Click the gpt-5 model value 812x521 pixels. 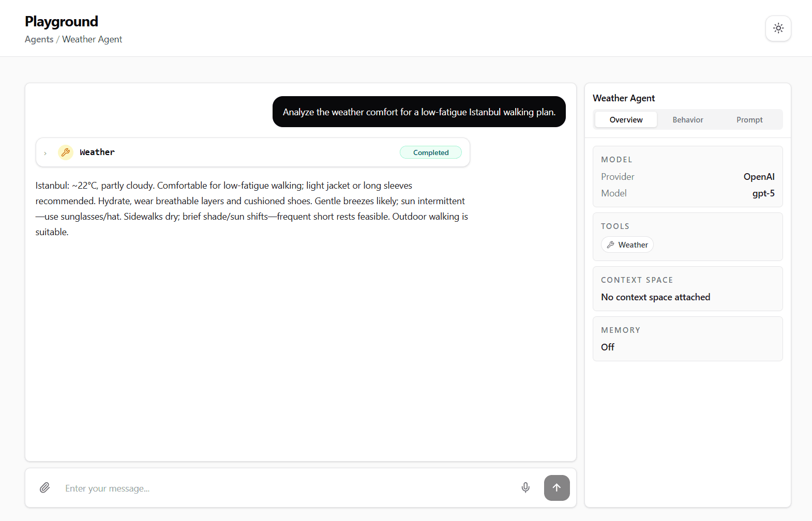(x=763, y=193)
